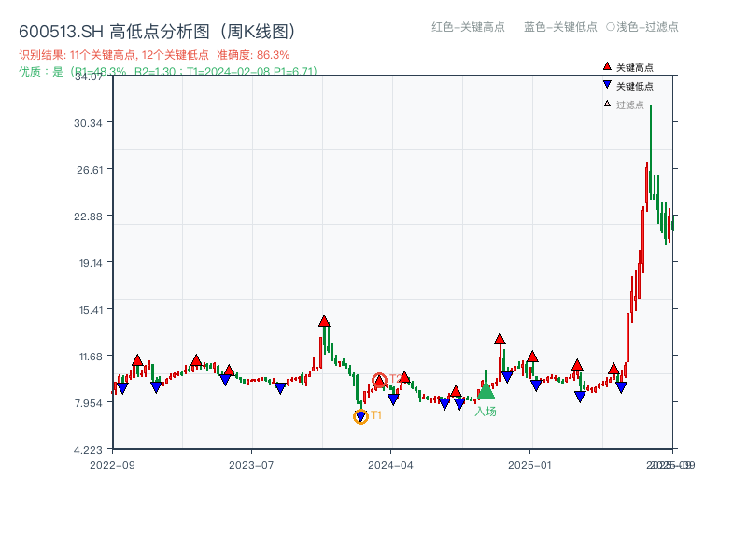Click the red T2 circle marker on the chart
This screenshot has width=747, height=560.
tap(378, 379)
